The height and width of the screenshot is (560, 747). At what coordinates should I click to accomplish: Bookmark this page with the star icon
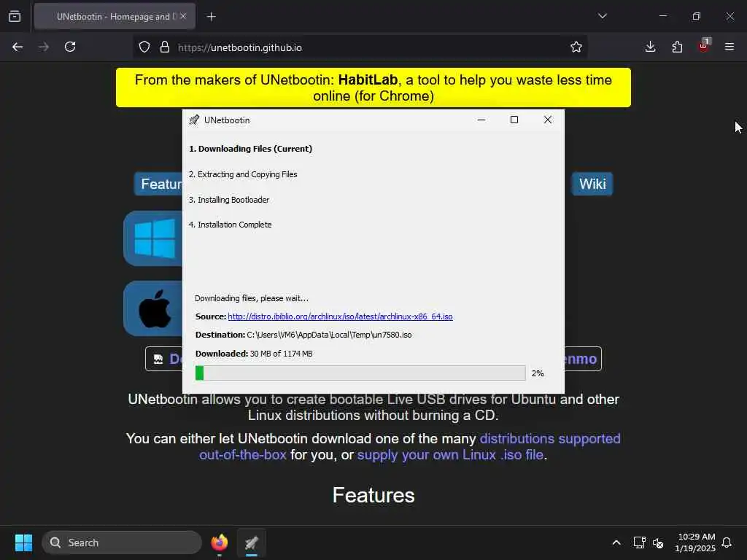[x=576, y=47]
